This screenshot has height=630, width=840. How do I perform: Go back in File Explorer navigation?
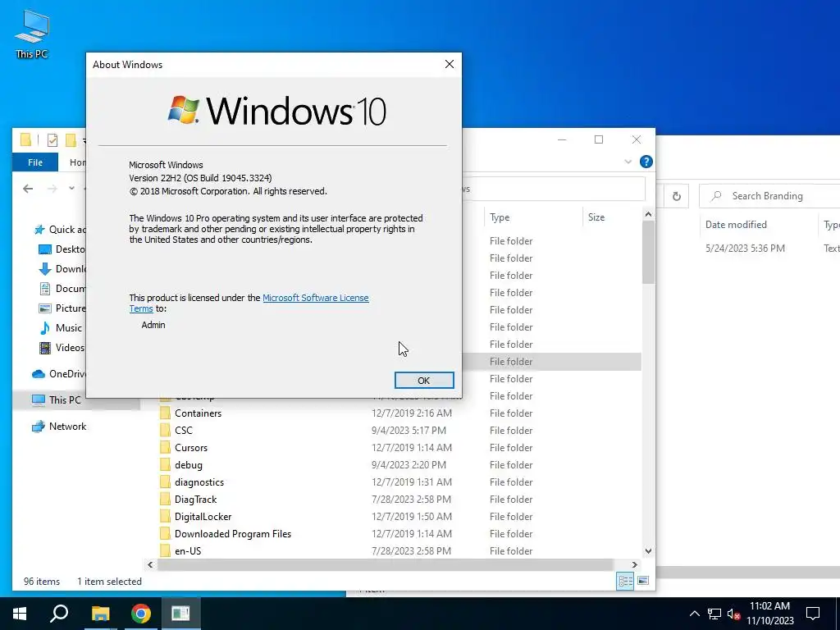28,189
